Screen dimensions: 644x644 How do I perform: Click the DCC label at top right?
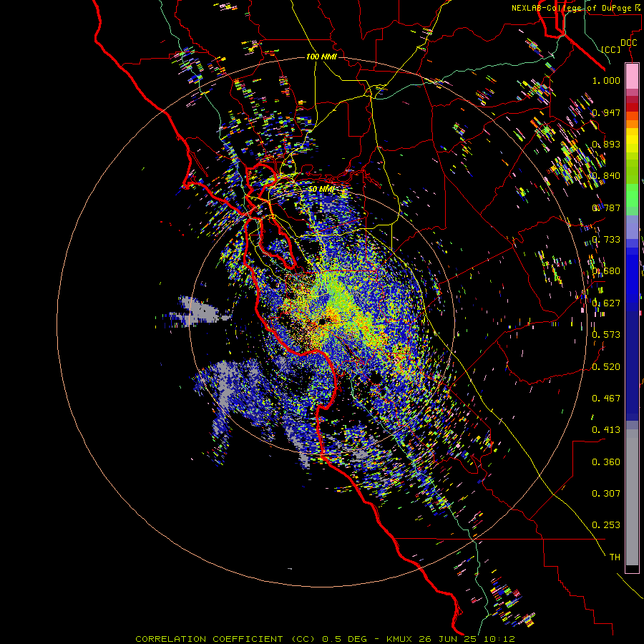click(628, 43)
